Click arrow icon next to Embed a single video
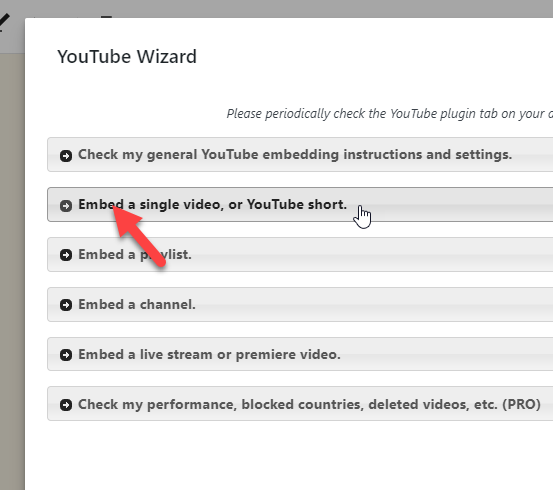This screenshot has width=553, height=490. [x=66, y=205]
